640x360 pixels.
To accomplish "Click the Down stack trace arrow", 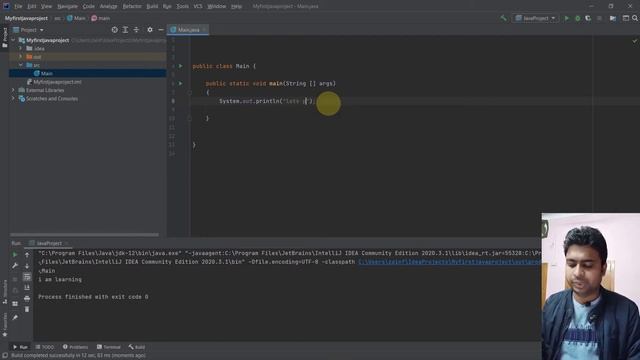I will pos(27,266).
